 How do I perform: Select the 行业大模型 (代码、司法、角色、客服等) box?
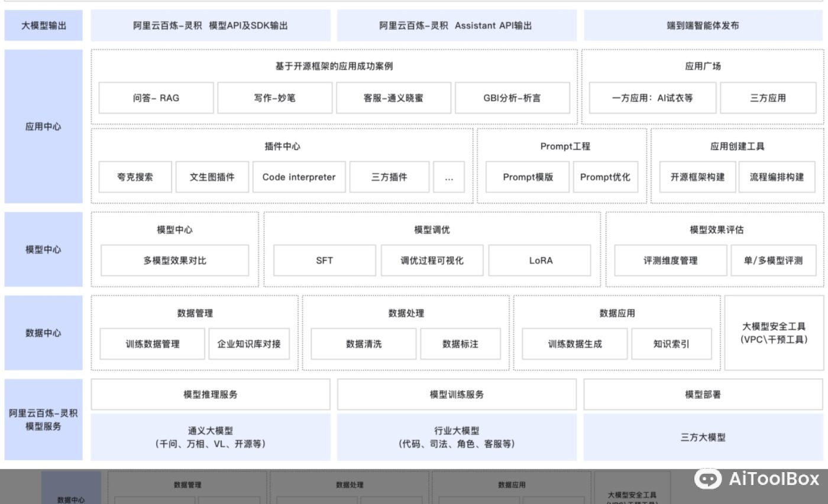457,437
